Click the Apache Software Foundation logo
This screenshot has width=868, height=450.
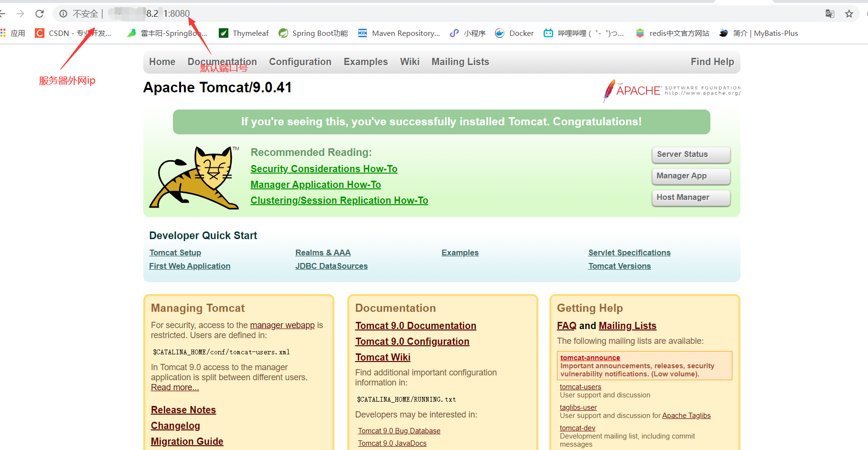pos(672,90)
